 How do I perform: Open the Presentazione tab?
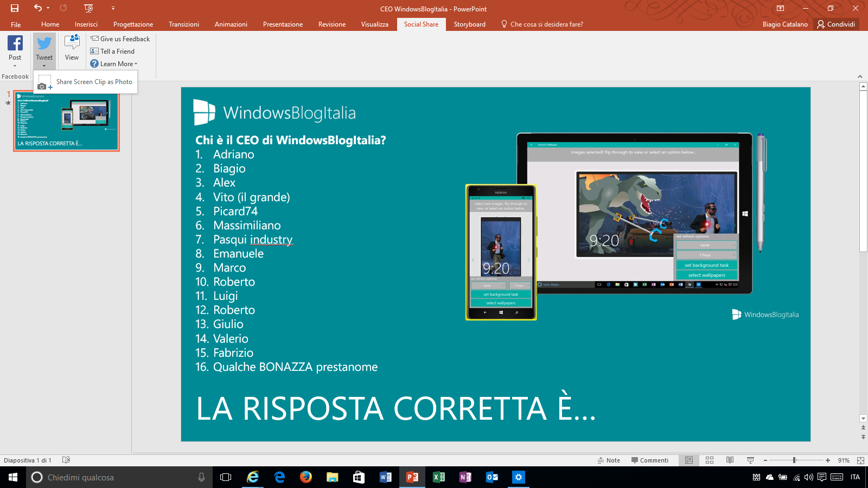(283, 24)
